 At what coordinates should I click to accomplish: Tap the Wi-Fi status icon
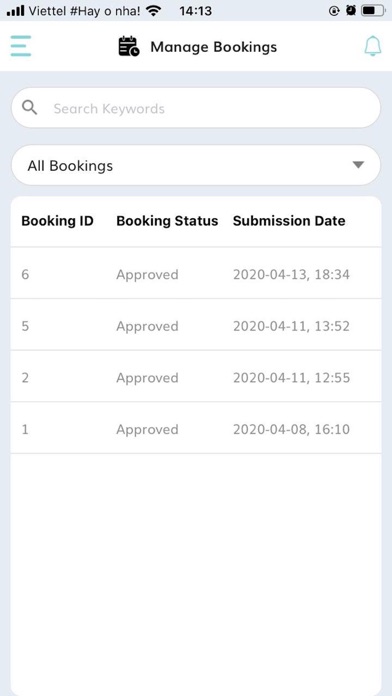click(154, 11)
